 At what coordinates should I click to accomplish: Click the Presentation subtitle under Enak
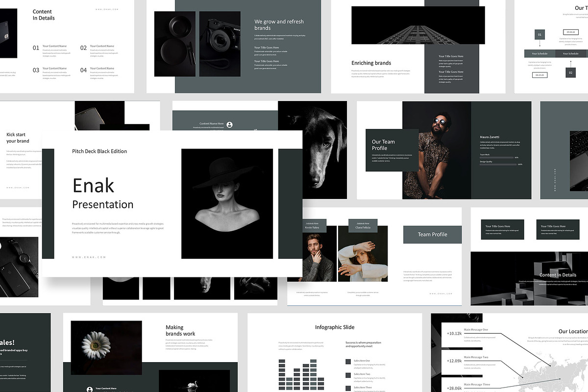[103, 205]
